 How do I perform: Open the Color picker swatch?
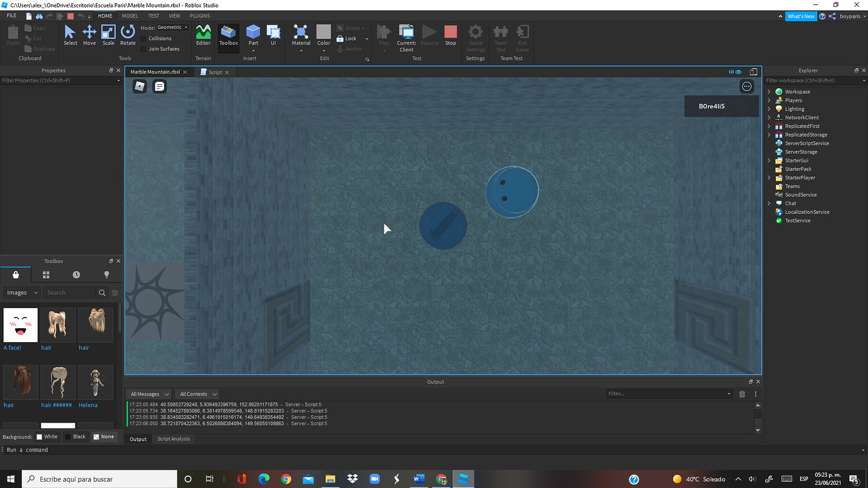323,31
